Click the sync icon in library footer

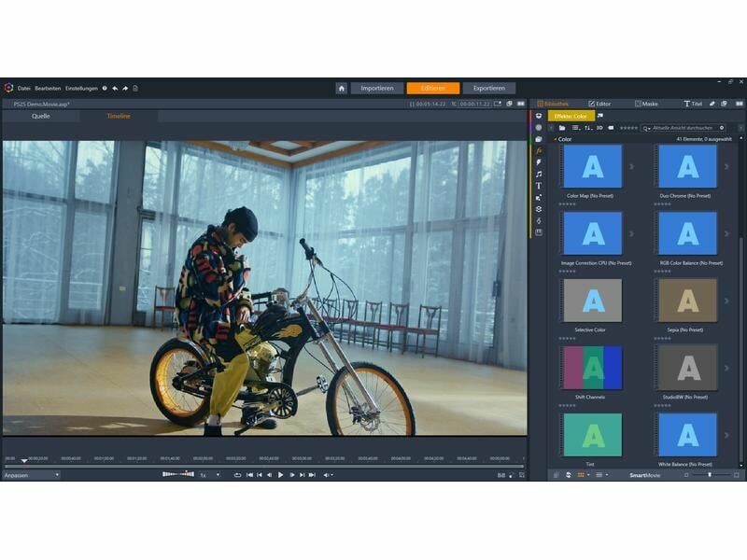click(569, 475)
